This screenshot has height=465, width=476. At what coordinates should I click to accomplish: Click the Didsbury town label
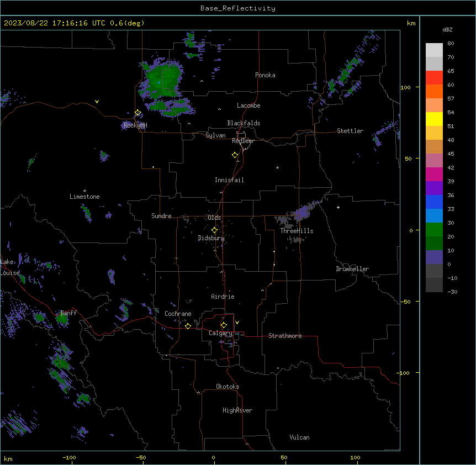(x=211, y=238)
